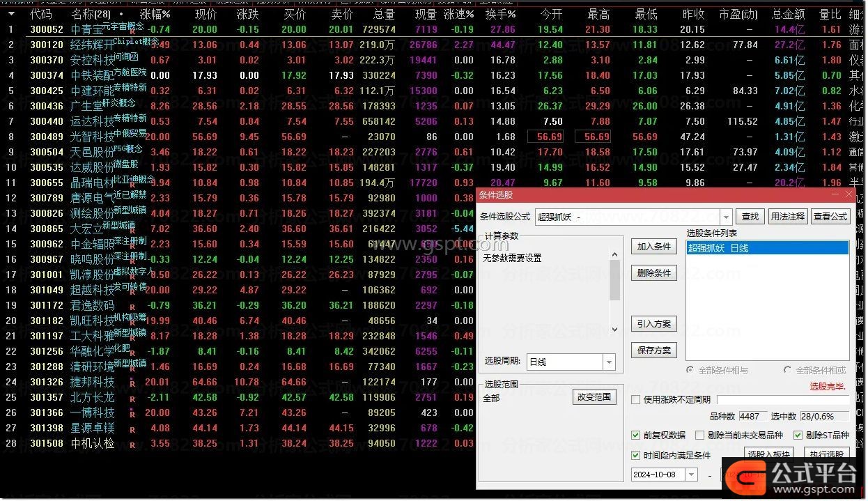Uncheck the 前复权数据 checkbox
The image size is (868, 501).
[635, 435]
